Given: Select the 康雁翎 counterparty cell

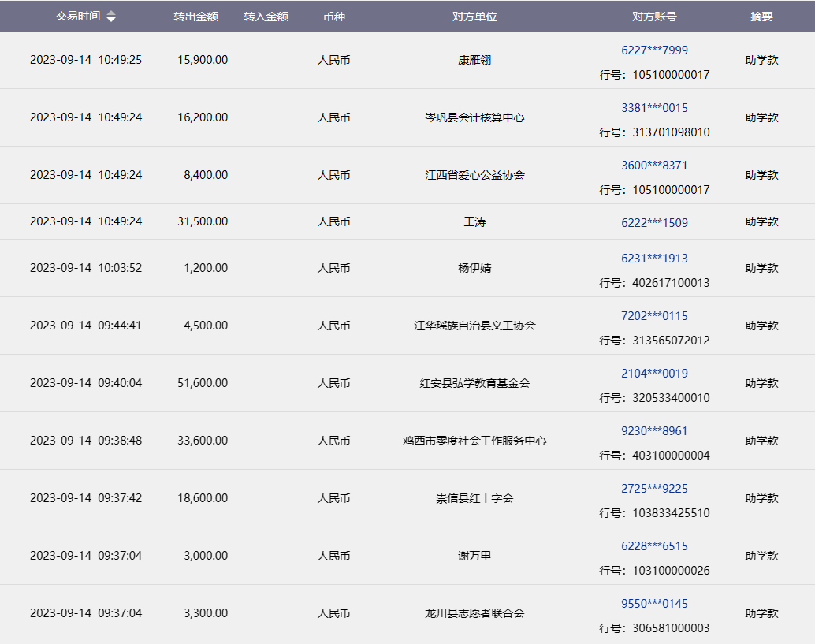Looking at the screenshot, I should pos(474,60).
